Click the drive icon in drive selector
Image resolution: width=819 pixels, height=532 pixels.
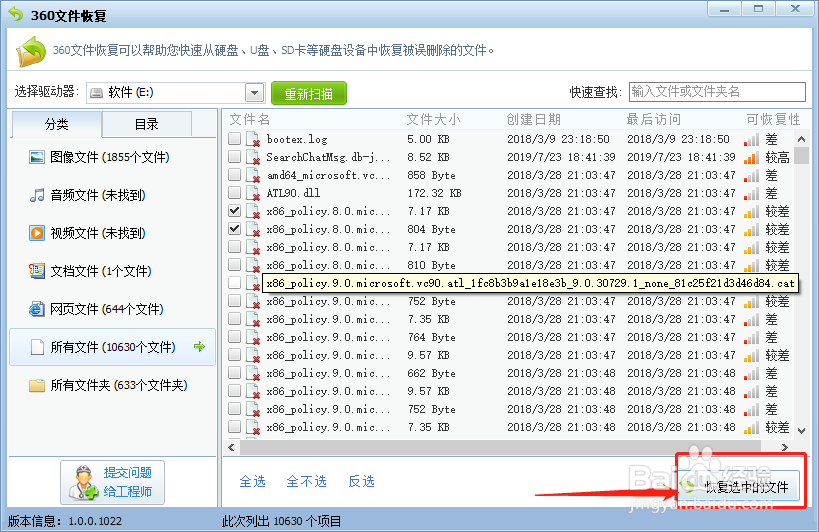coord(96,93)
